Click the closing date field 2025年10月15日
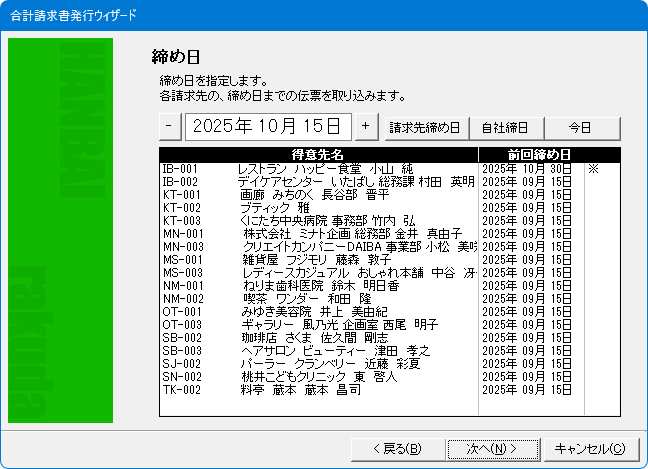Screen dimensions: 648x469 (x=267, y=126)
